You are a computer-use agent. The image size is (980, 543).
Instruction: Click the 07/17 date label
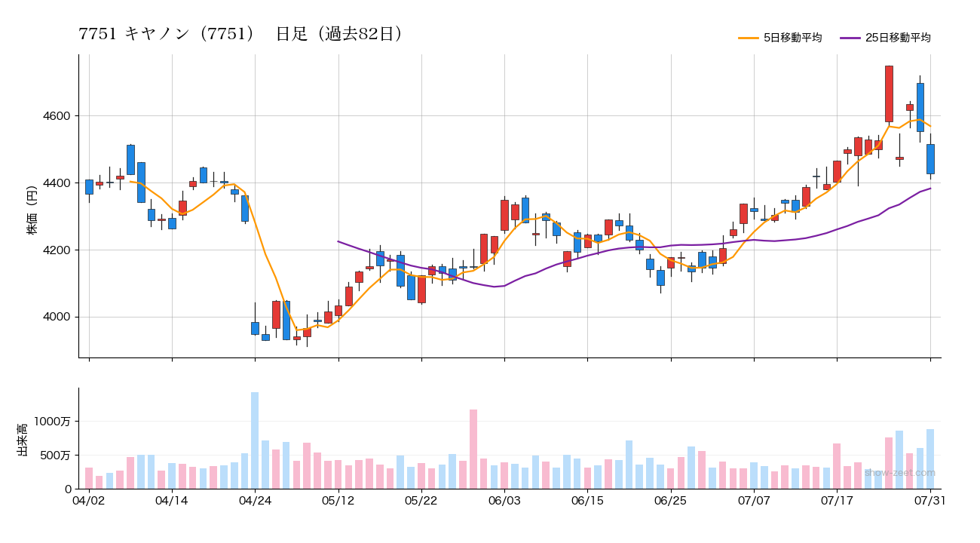(x=837, y=500)
